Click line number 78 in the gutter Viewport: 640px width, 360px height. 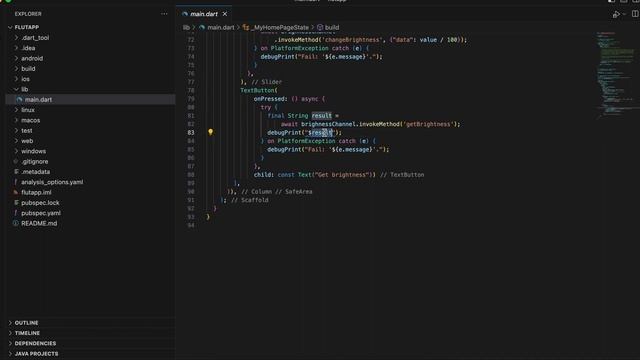coord(191,90)
